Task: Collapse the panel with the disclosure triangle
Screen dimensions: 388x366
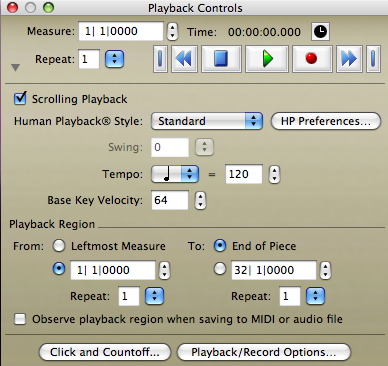Action: click(x=15, y=68)
